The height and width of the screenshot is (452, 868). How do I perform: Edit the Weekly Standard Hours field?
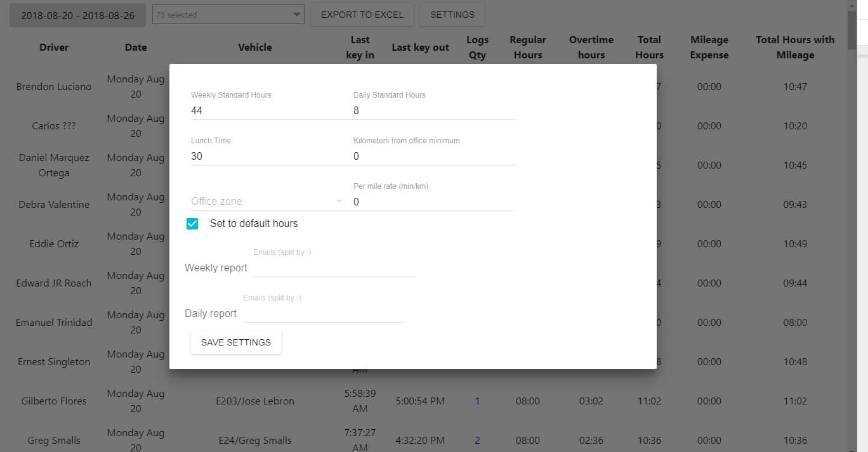tap(271, 110)
